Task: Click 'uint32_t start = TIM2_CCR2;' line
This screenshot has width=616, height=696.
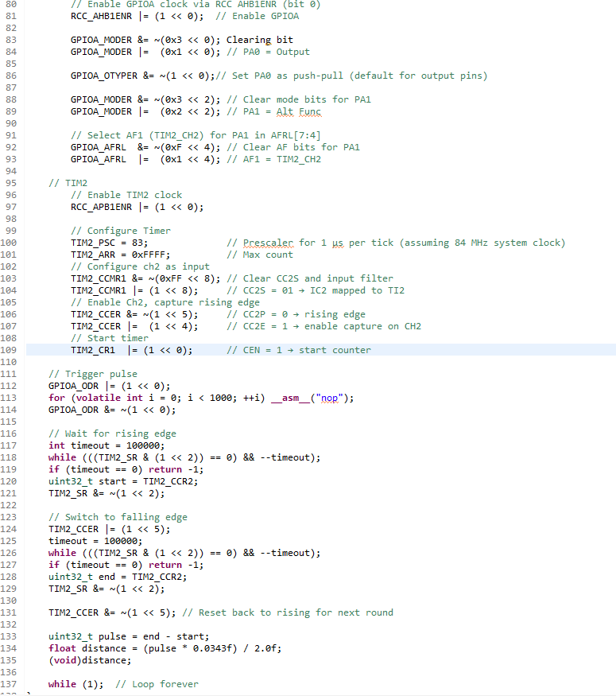Action: [x=123, y=481]
